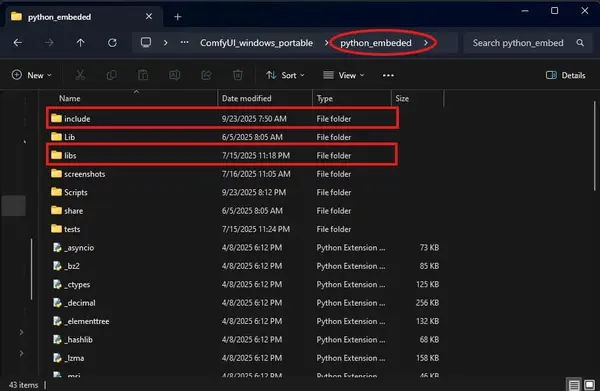600x391 pixels.
Task: Close the python_embeded tab
Action: pyautogui.click(x=149, y=16)
